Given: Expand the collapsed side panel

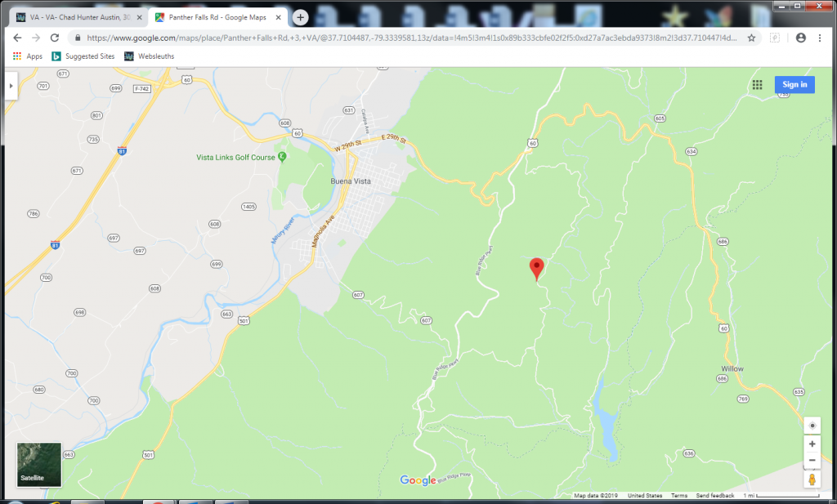Looking at the screenshot, I should 11,85.
